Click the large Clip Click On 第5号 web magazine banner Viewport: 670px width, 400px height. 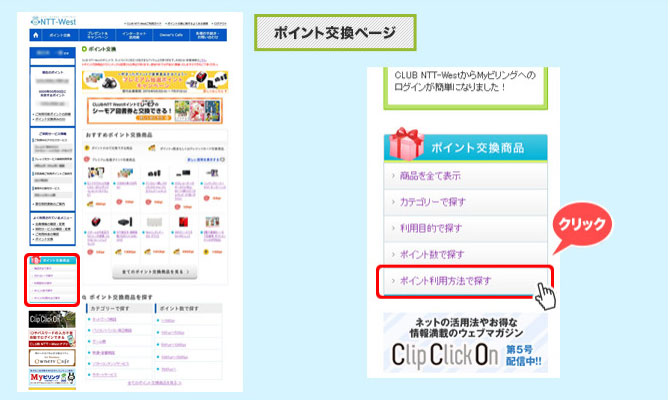(466, 343)
